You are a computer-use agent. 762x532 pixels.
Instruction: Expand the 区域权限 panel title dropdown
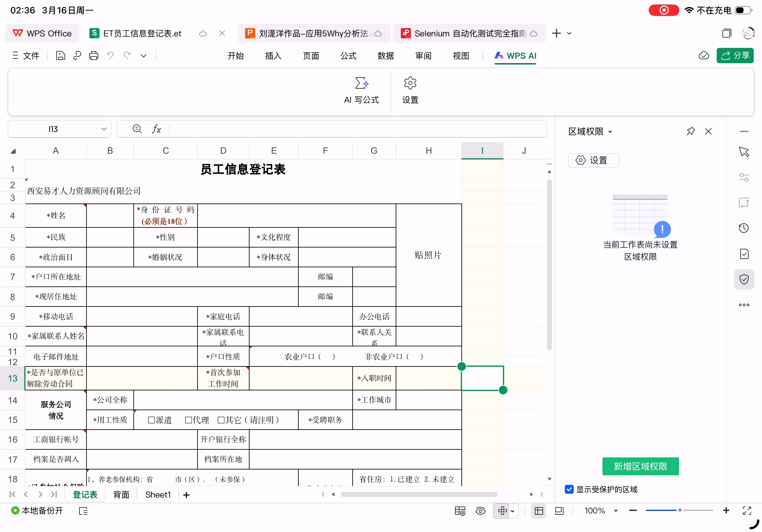610,132
